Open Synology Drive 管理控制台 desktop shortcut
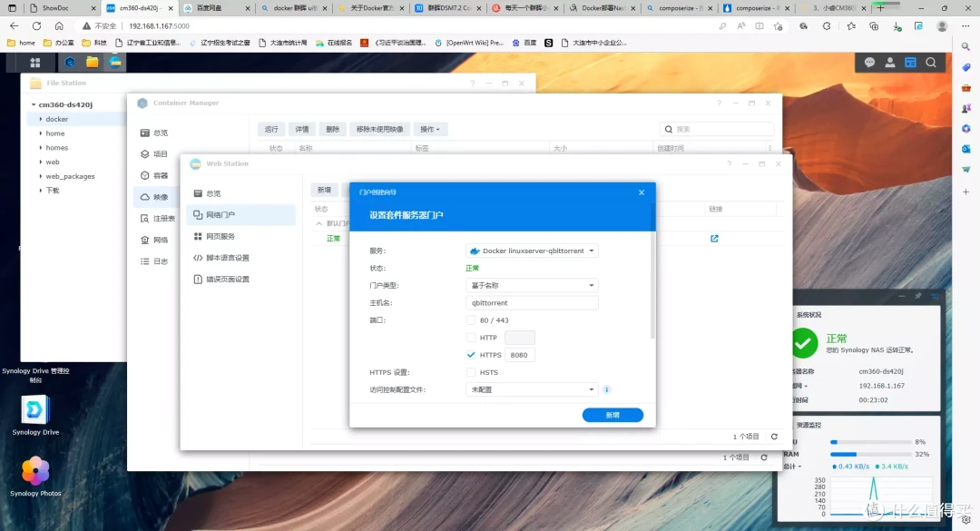 [35, 375]
